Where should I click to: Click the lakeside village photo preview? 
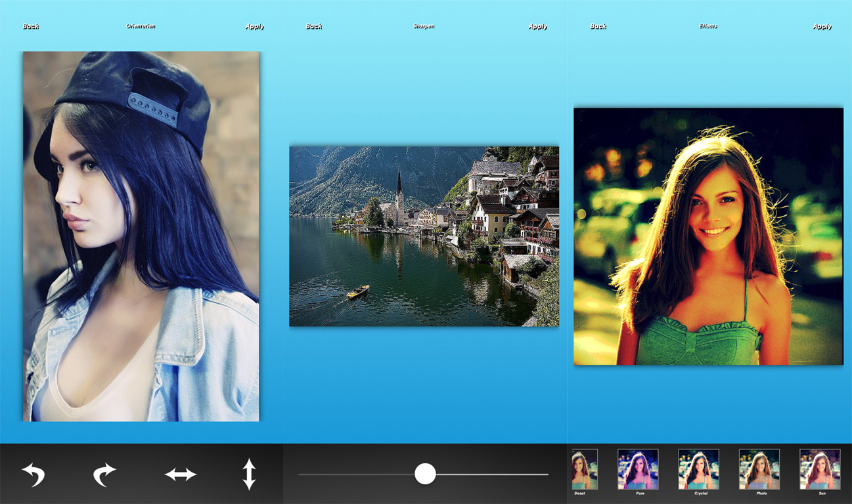[424, 236]
